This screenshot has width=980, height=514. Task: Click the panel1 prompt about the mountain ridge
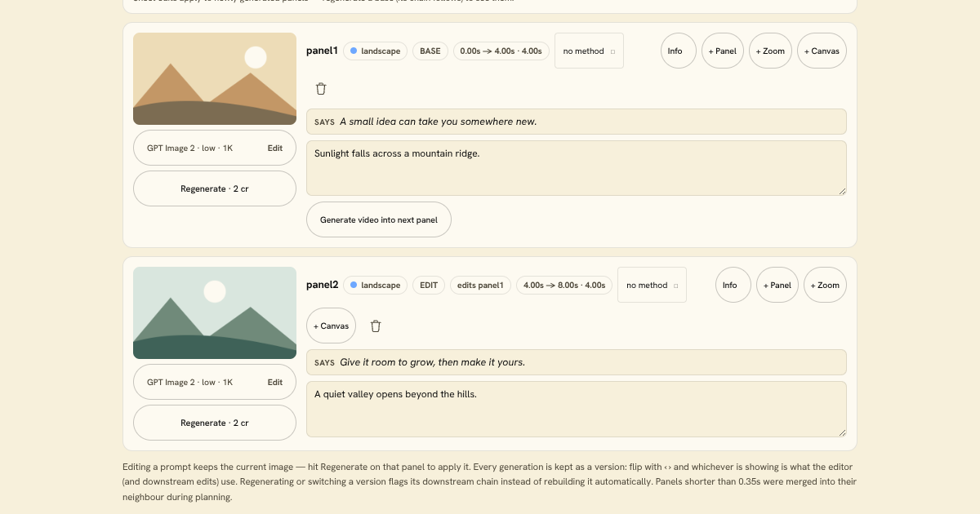point(577,168)
